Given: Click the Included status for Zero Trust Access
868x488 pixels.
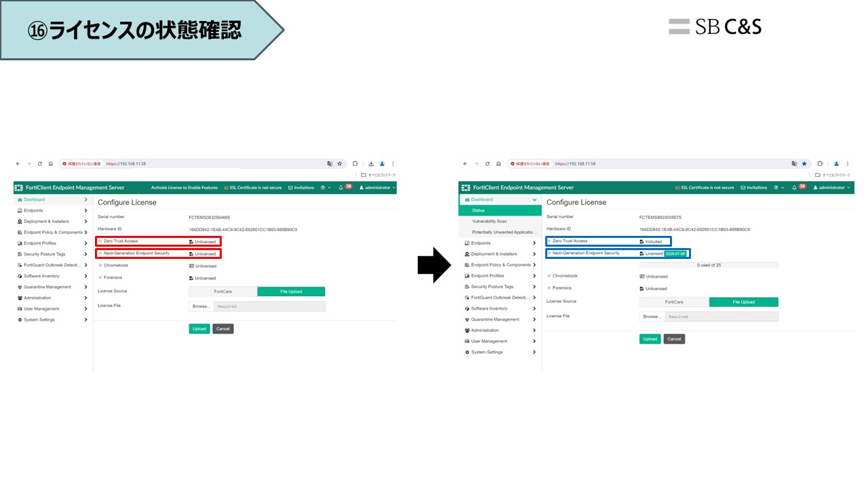Looking at the screenshot, I should [651, 242].
